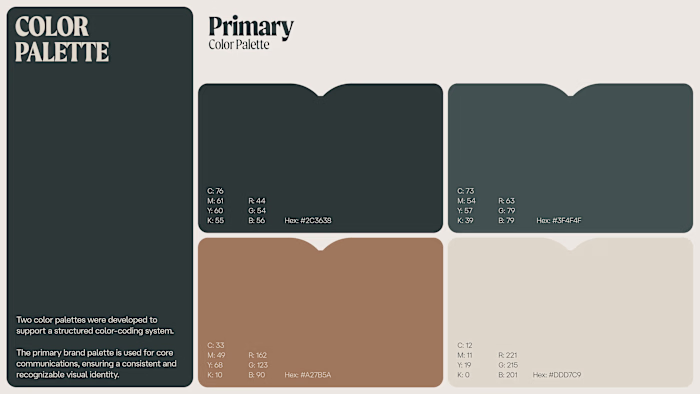Click paragraph 'Two color palettes were developed'

click(95, 325)
